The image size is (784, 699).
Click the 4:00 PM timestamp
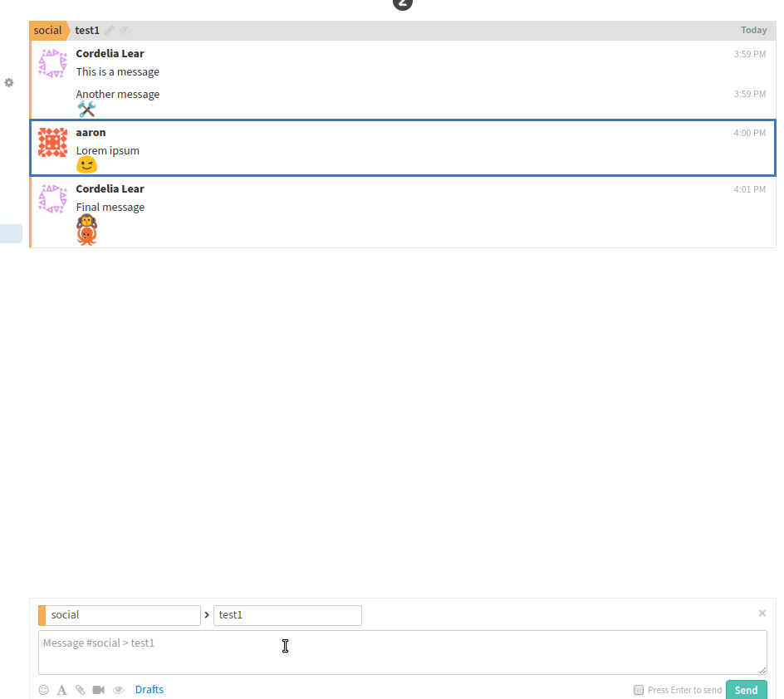[x=749, y=133]
